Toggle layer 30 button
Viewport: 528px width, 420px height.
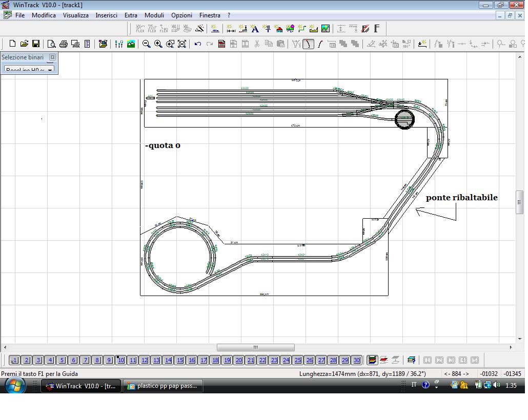(357, 360)
